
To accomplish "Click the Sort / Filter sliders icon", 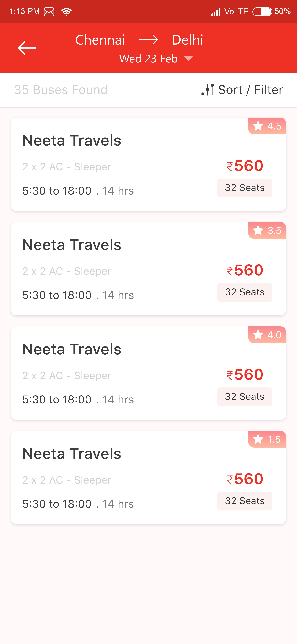I will click(207, 90).
